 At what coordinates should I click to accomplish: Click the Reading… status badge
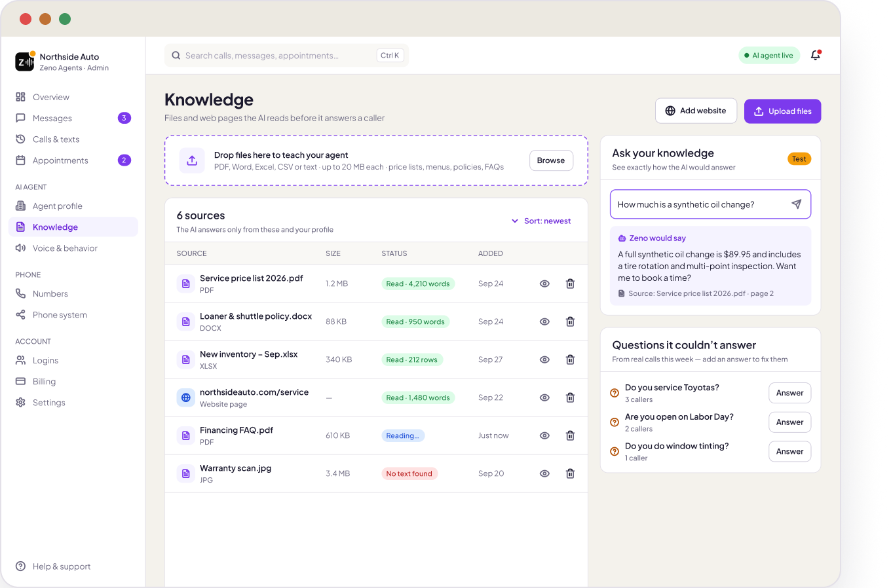coord(403,435)
